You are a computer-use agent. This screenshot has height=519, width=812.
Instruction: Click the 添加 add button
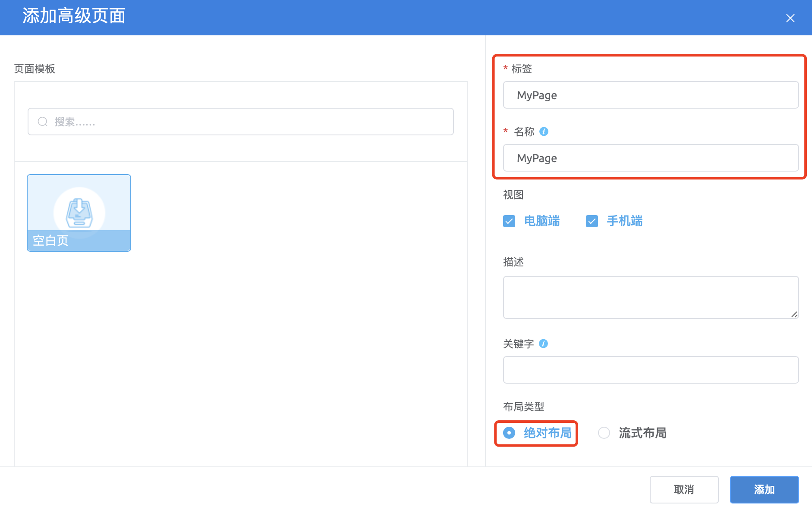click(x=764, y=490)
